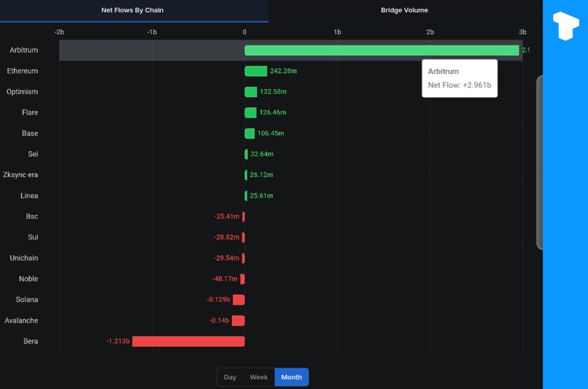
Task: Select the Week timeframe button
Action: pos(259,377)
